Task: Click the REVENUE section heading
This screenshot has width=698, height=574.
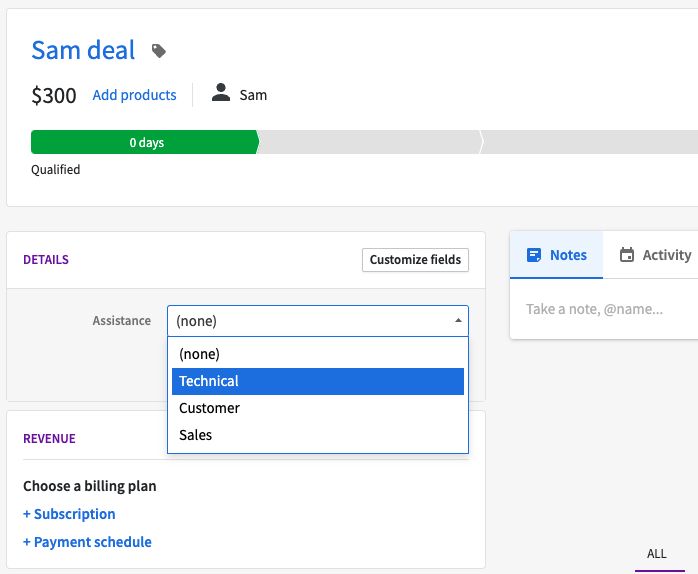Action: click(49, 439)
